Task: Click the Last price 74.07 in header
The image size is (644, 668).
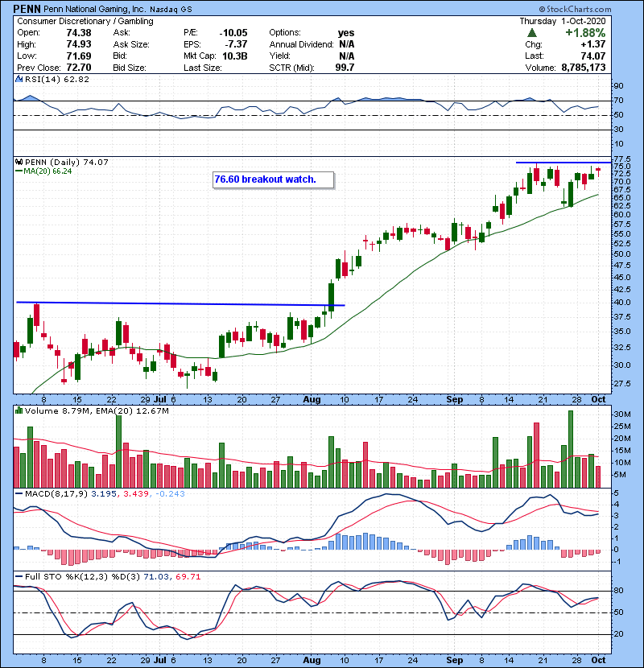Action: [593, 56]
